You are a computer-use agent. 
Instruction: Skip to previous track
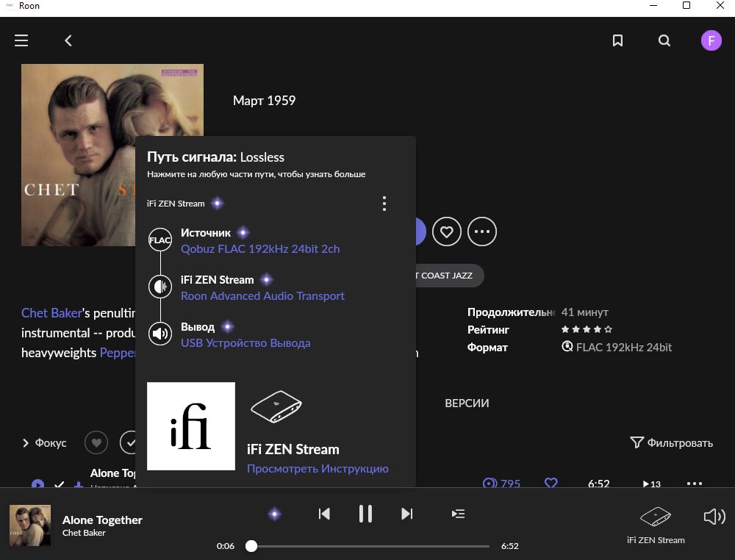324,514
